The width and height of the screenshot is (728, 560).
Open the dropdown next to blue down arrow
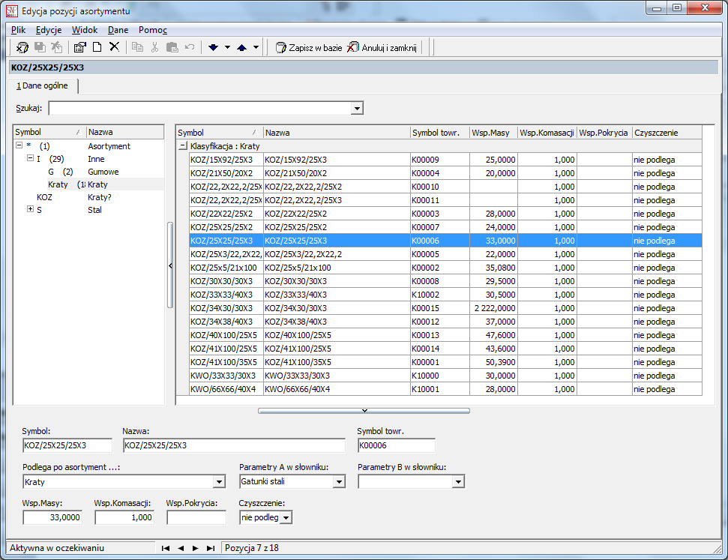point(227,47)
